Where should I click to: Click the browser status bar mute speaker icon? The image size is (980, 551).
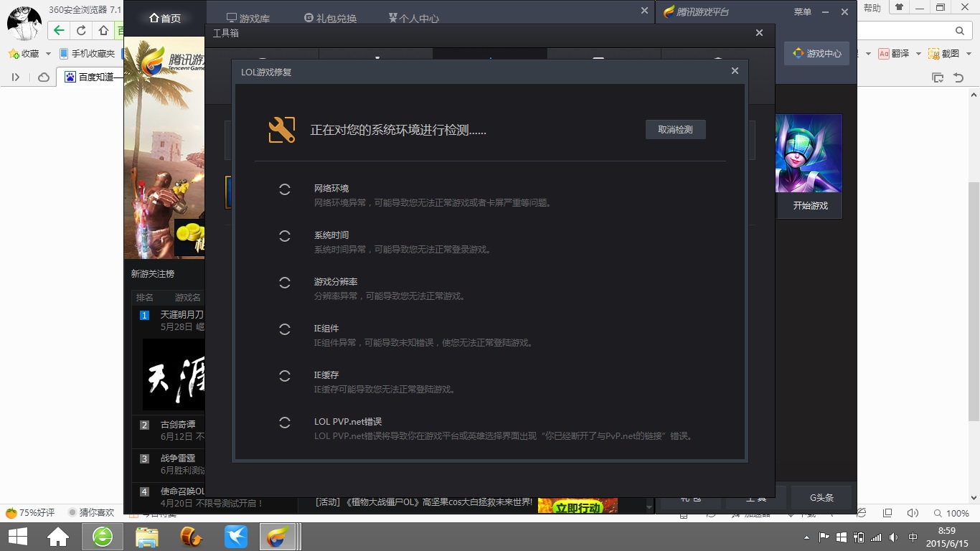point(913,513)
